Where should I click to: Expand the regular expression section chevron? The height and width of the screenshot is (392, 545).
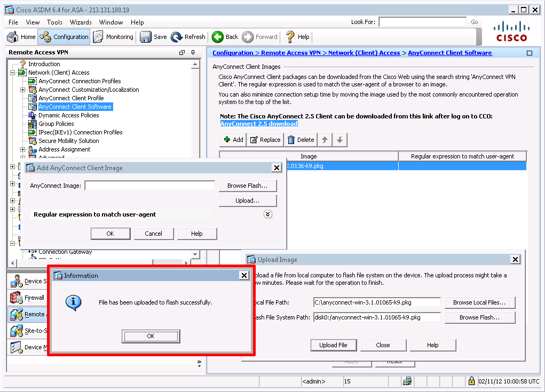click(x=267, y=214)
